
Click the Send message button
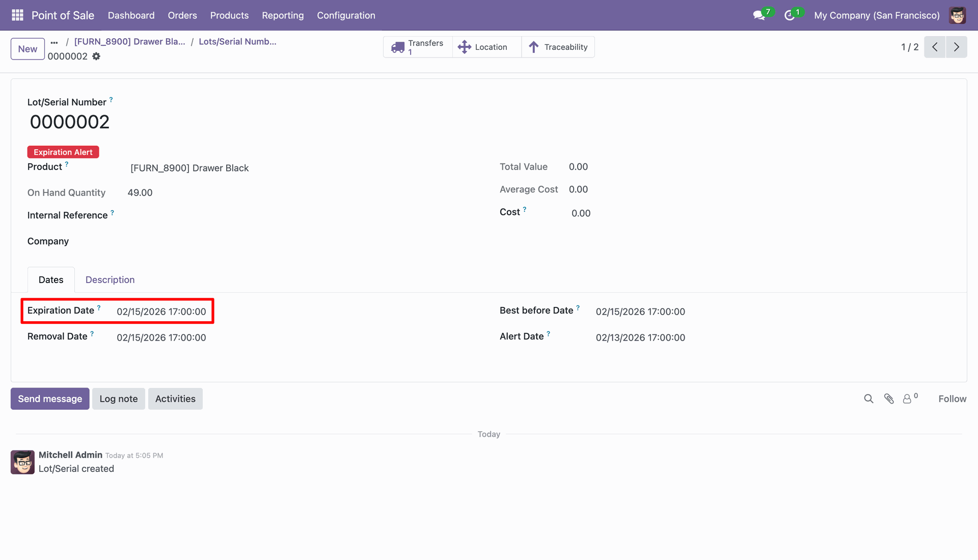(50, 399)
